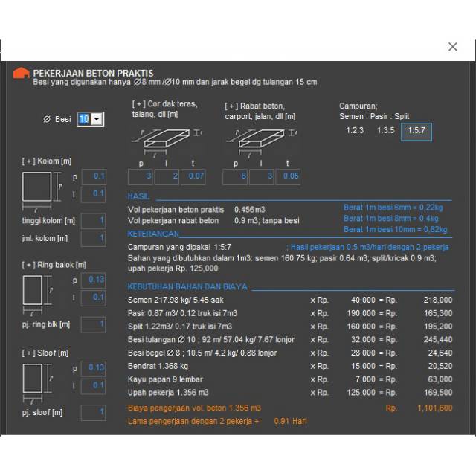This screenshot has width=476, height=476.
Task: Click the Kayu papan price 7,000
Action: 365,379
